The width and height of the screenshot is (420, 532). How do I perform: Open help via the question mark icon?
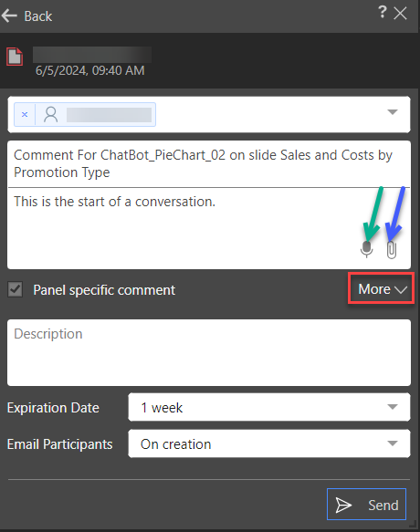[x=383, y=12]
